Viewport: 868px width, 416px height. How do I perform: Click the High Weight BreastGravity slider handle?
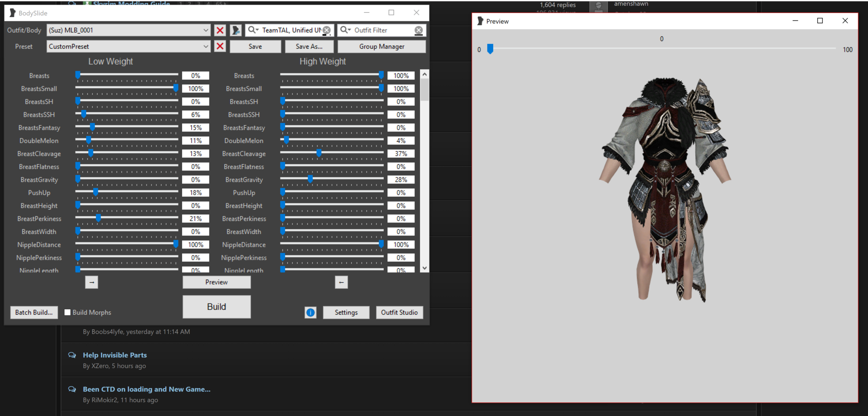pos(310,179)
